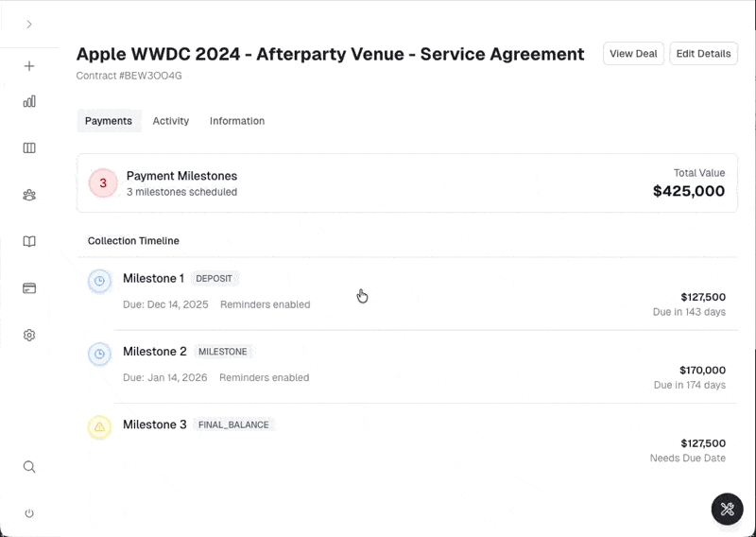This screenshot has width=756, height=537.
Task: Click the MILESTONE tag on Milestone 2
Action: (223, 352)
